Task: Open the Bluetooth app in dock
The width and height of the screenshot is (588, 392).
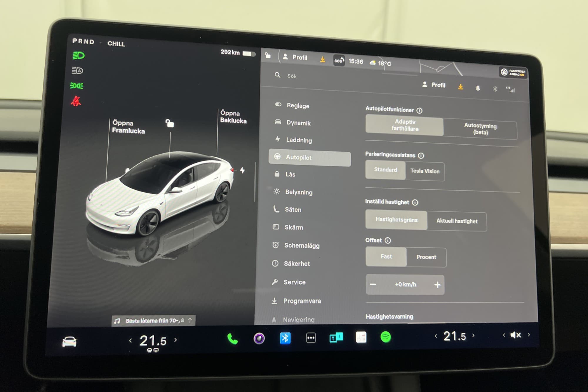Action: (285, 338)
